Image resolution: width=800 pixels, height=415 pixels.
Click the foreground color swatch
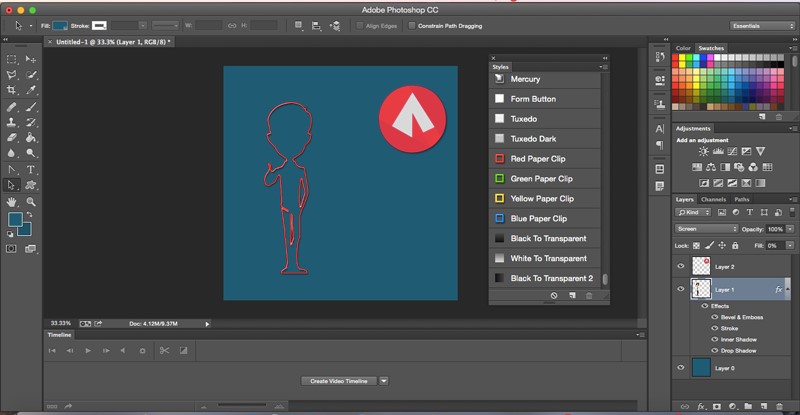[15, 219]
